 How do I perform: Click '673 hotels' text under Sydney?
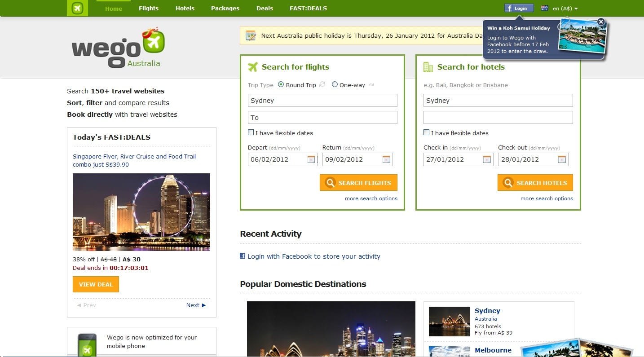coord(488,326)
